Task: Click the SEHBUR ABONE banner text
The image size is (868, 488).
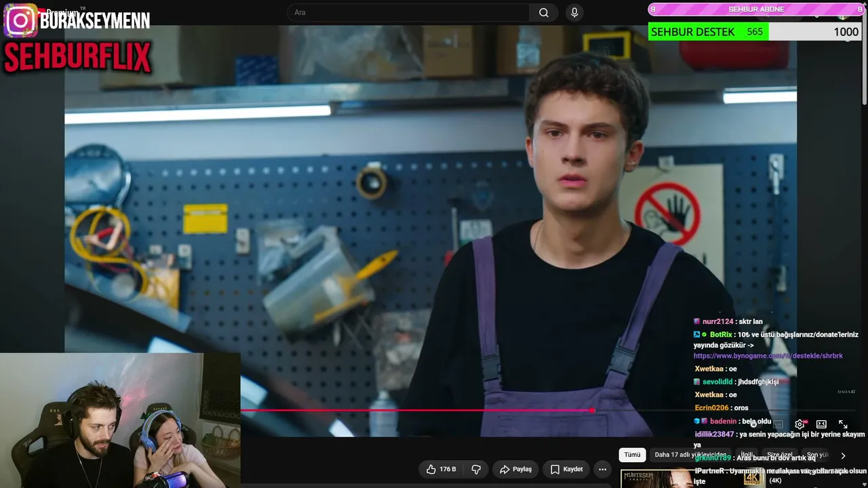Action: tap(756, 9)
